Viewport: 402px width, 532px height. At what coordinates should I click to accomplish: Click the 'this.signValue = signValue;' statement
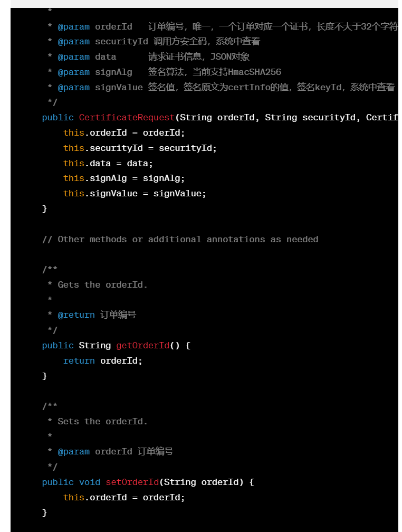coord(135,194)
